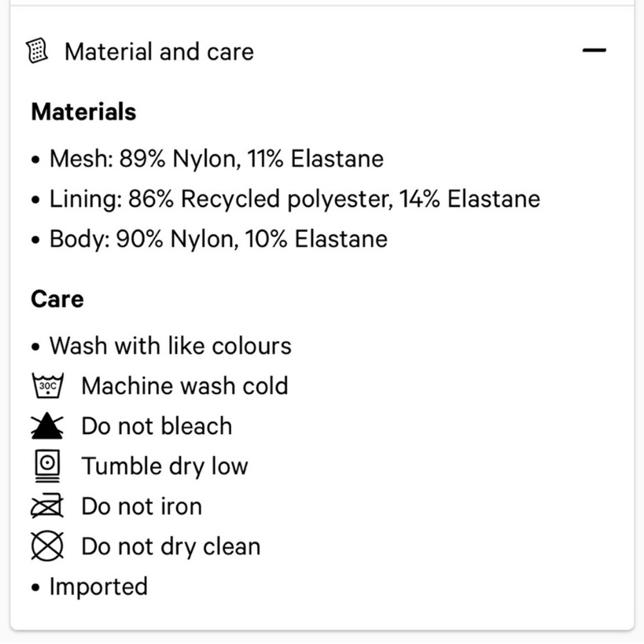Click the Wash with like colours text

coord(170,346)
